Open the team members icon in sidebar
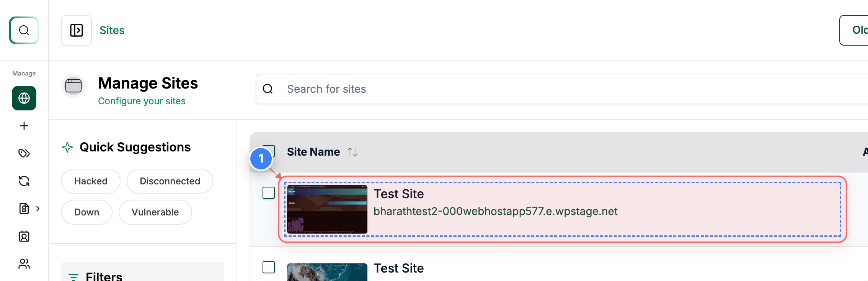This screenshot has width=868, height=281. pos(24,264)
